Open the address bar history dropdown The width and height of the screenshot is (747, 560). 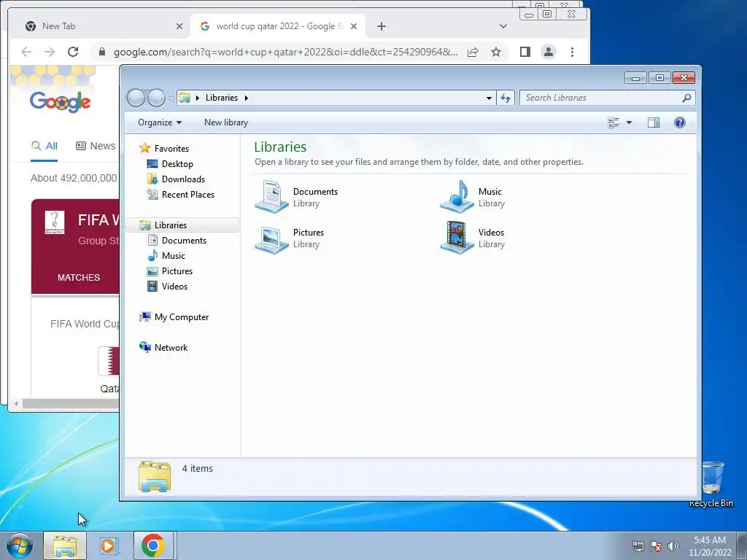click(x=489, y=98)
